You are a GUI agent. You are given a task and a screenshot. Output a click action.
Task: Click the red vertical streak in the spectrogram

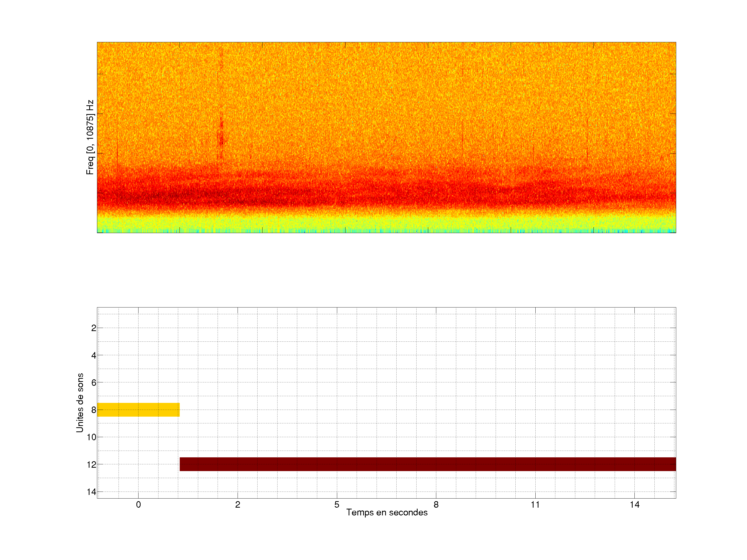click(x=221, y=133)
